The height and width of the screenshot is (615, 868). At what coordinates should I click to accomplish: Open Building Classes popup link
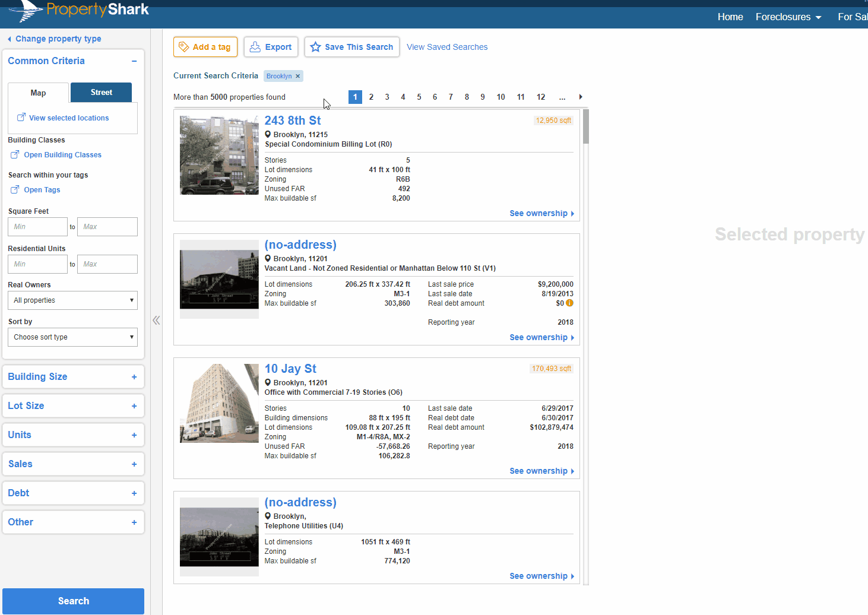[x=62, y=155]
